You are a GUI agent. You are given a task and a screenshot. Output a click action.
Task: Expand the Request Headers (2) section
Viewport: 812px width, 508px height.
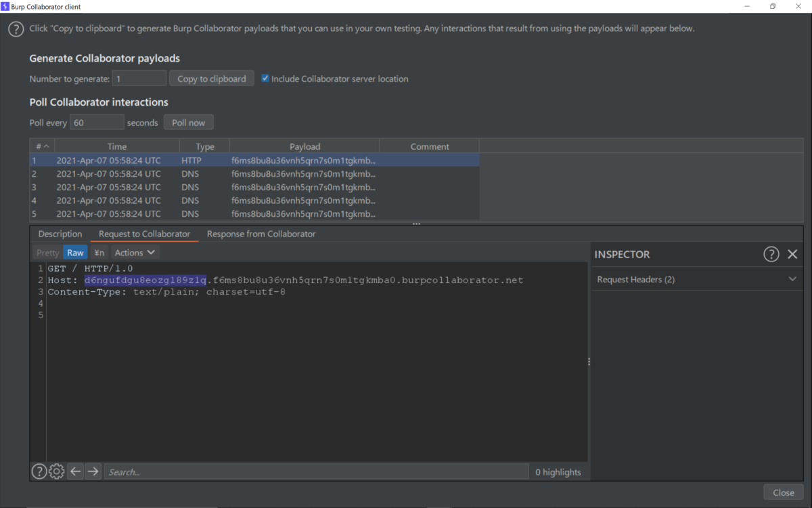click(697, 279)
